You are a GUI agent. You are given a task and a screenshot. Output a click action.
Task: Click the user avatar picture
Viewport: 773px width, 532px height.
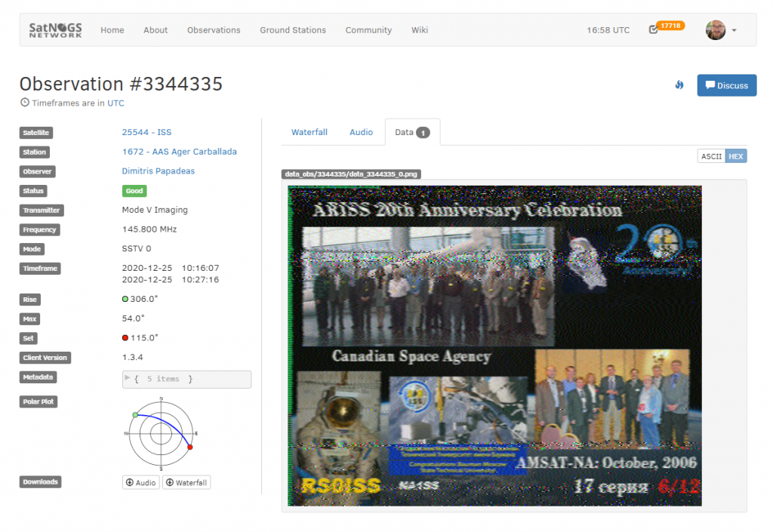point(715,30)
